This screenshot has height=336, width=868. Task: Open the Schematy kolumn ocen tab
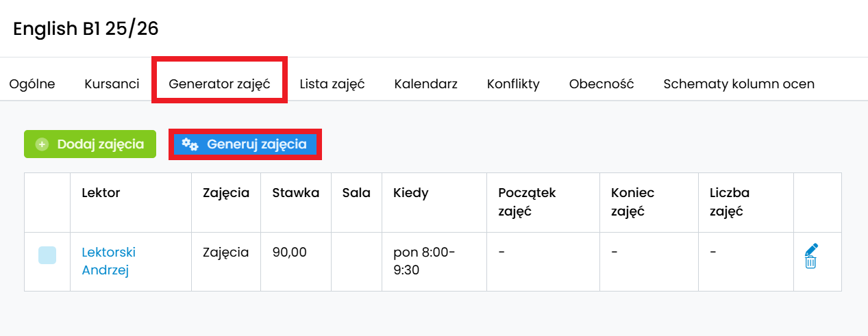click(739, 84)
